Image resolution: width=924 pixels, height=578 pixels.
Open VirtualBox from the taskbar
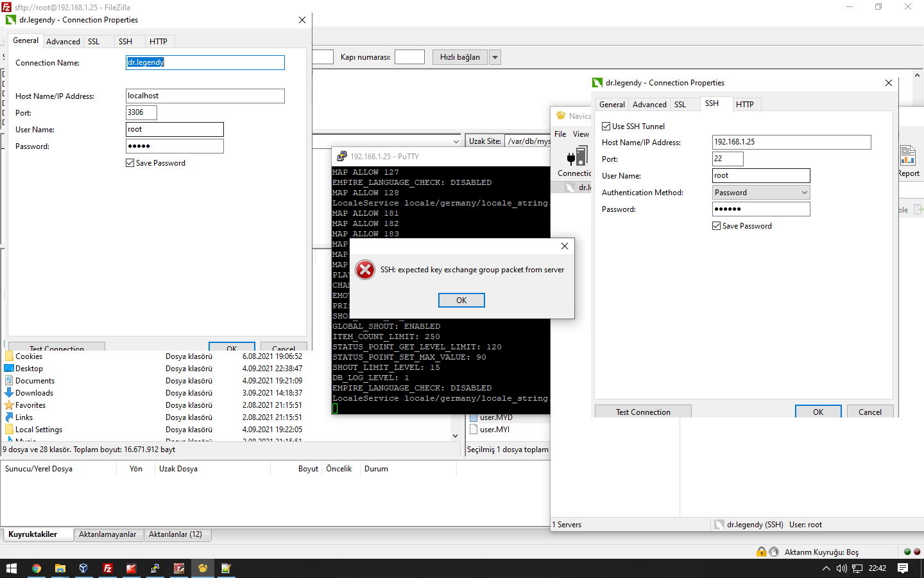[x=83, y=568]
